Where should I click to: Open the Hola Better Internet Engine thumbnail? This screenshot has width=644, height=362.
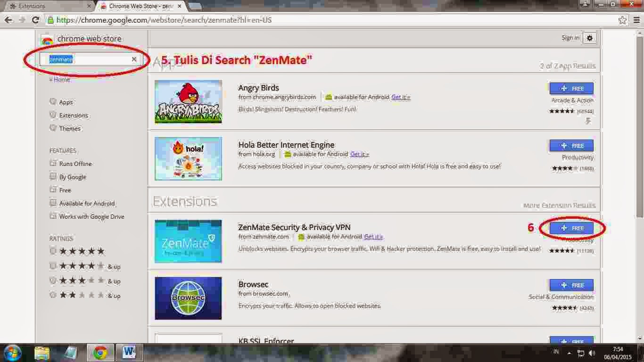(x=188, y=159)
